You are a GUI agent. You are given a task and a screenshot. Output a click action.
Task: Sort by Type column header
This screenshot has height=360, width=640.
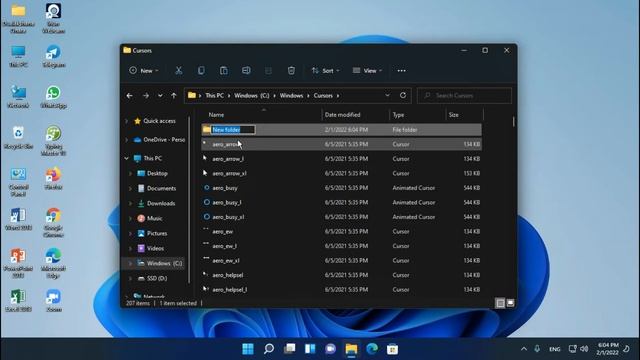coord(398,115)
